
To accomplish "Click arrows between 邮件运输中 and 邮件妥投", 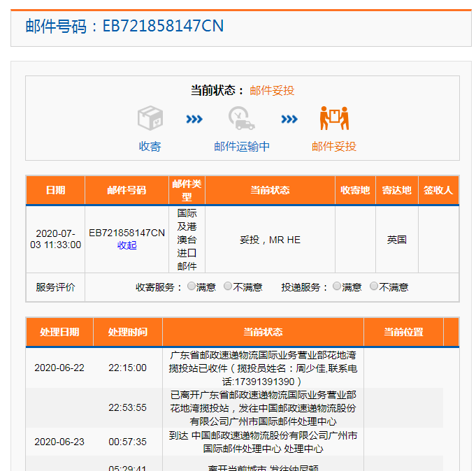I will coord(289,119).
